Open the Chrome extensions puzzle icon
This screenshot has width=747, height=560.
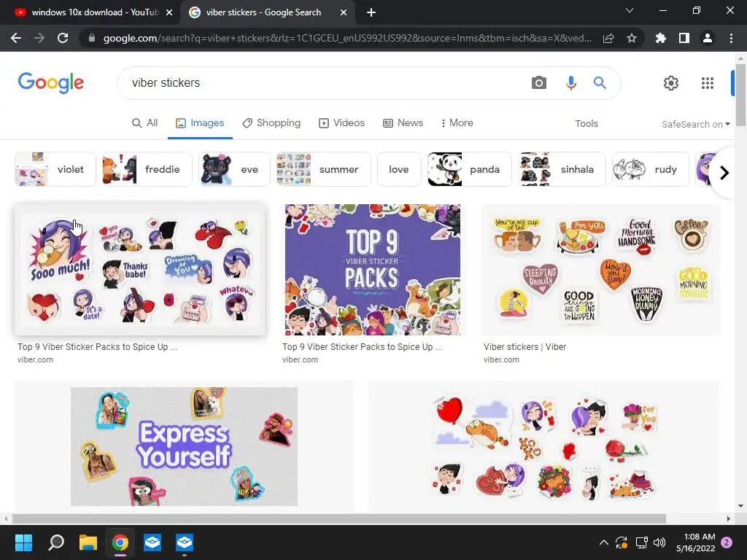661,38
